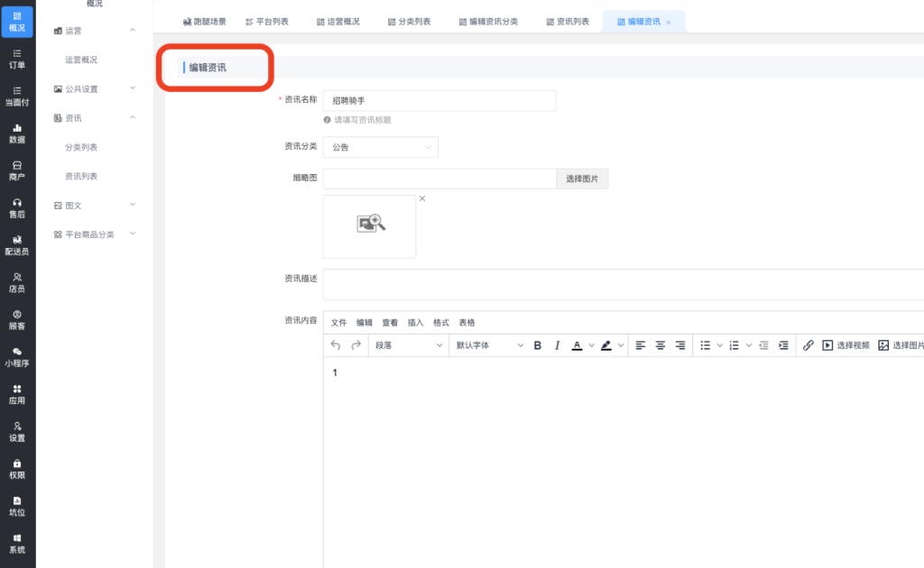Apply bold formatting in the editor

click(538, 345)
